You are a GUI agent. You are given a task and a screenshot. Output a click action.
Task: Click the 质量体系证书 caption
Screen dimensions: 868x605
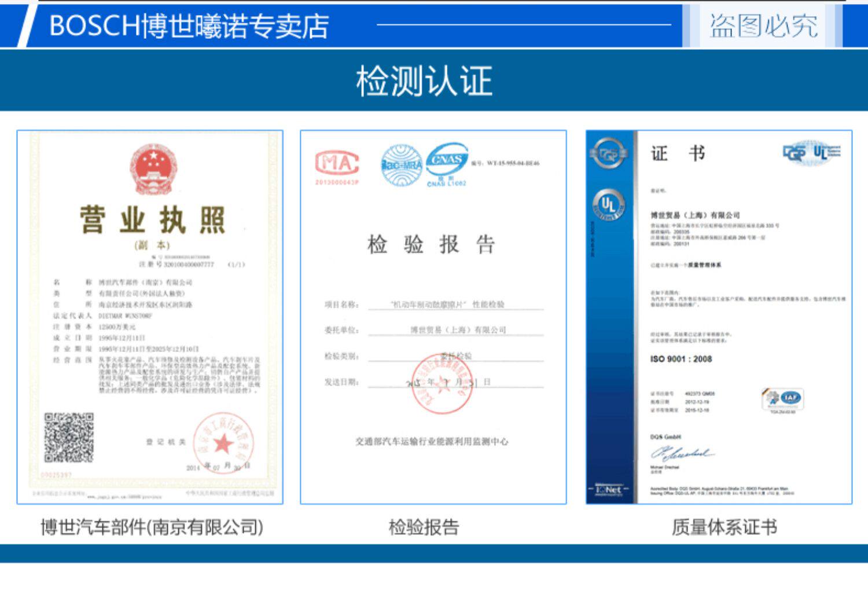(724, 527)
